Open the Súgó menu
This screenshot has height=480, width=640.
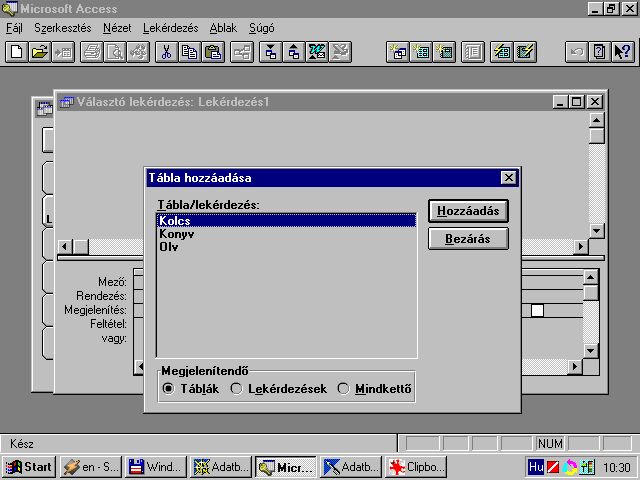point(262,28)
